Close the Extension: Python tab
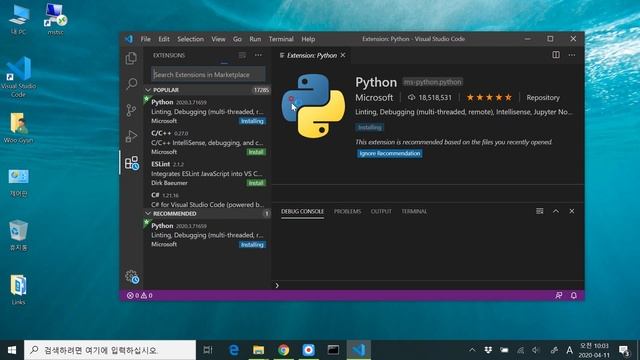640x360 pixels. 343,55
